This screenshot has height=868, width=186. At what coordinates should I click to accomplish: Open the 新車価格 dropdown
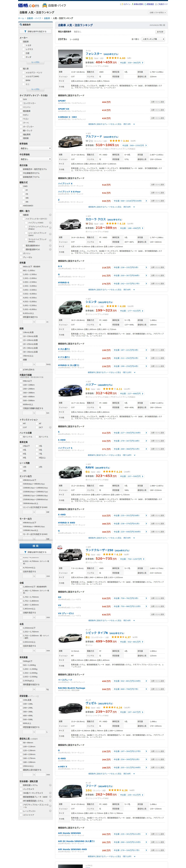(35, 148)
